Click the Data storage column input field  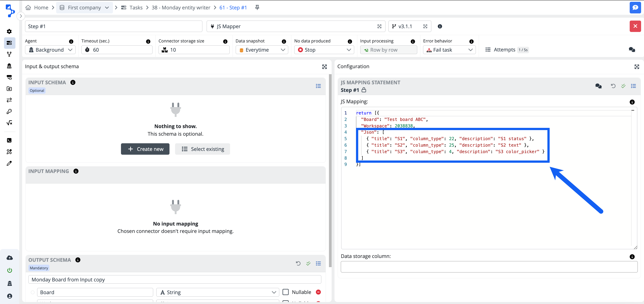[x=489, y=267]
